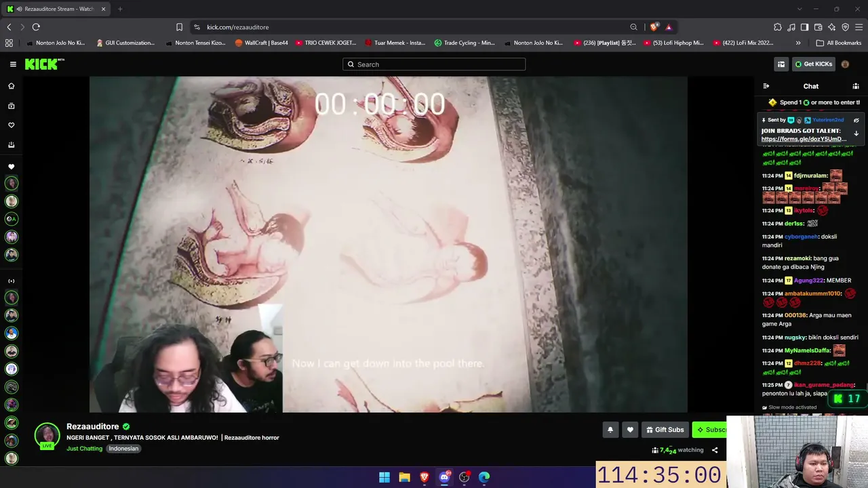The width and height of the screenshot is (868, 488).
Task: Open the TRIO CEWEK JOGET bookmark
Action: click(x=325, y=43)
